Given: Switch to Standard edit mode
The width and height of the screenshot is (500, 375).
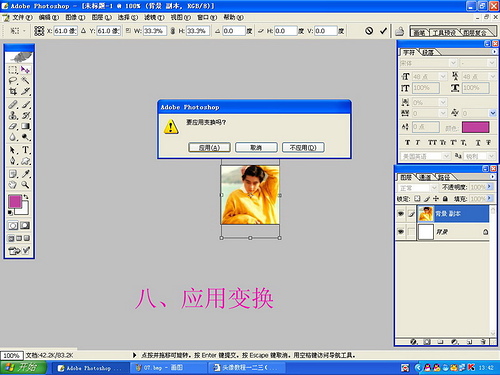Looking at the screenshot, I should point(13,226).
